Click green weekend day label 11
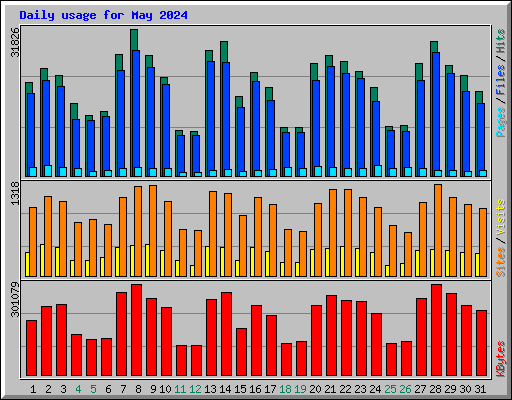Screen dimensions: 512x400 point(180,389)
